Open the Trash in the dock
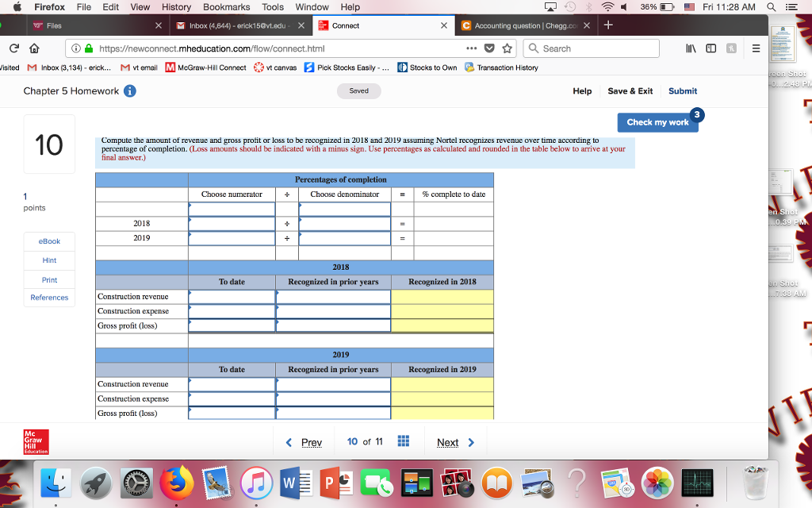812x508 pixels. click(x=755, y=483)
